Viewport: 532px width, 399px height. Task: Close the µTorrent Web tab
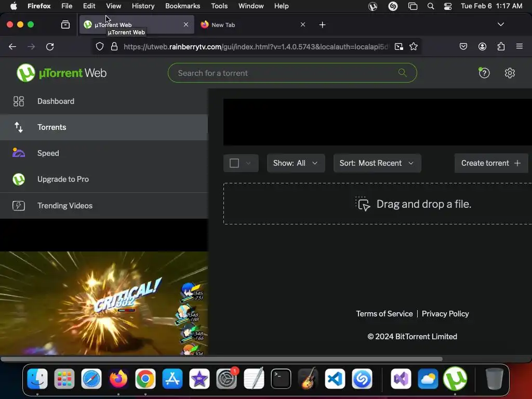pos(186,24)
